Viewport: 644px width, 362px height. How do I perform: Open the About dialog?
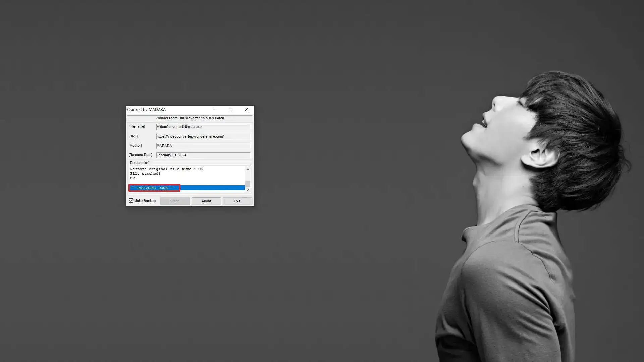[x=206, y=201]
